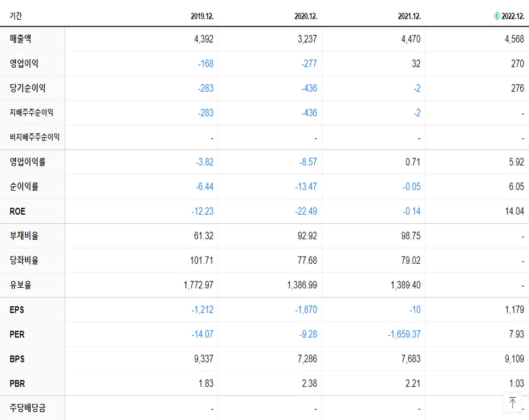529x420 pixels.
Task: Click the 유보율 row label
Action: [20, 285]
